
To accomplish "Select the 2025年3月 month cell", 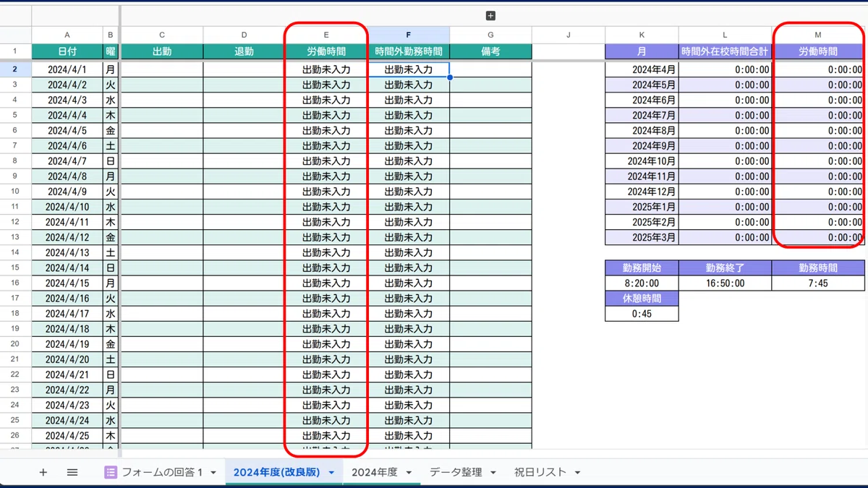I will [x=642, y=237].
